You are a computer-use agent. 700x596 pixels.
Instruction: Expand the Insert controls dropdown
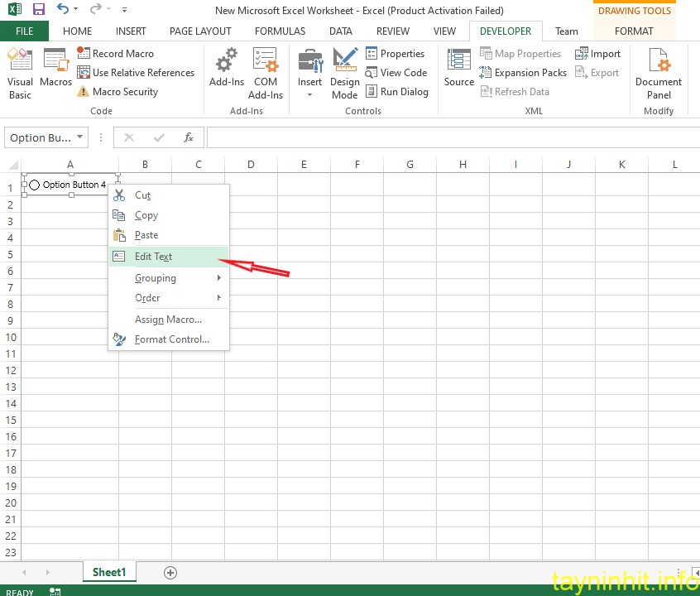310,94
